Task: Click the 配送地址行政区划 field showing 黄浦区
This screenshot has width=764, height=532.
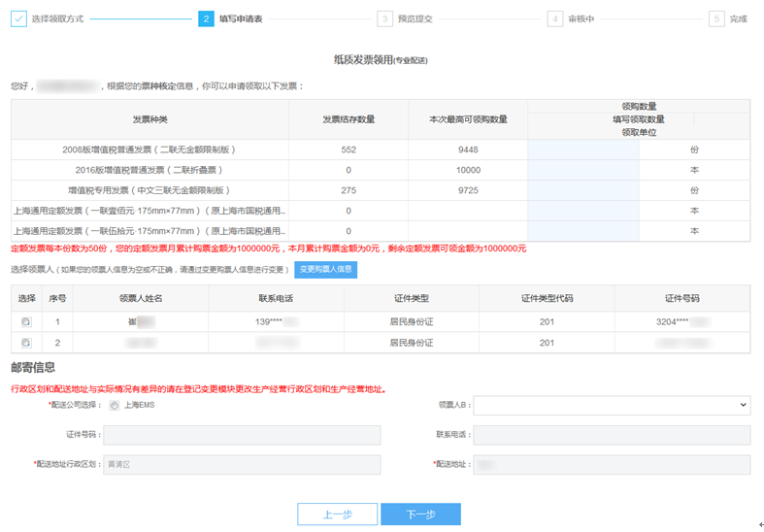Action: pyautogui.click(x=242, y=465)
